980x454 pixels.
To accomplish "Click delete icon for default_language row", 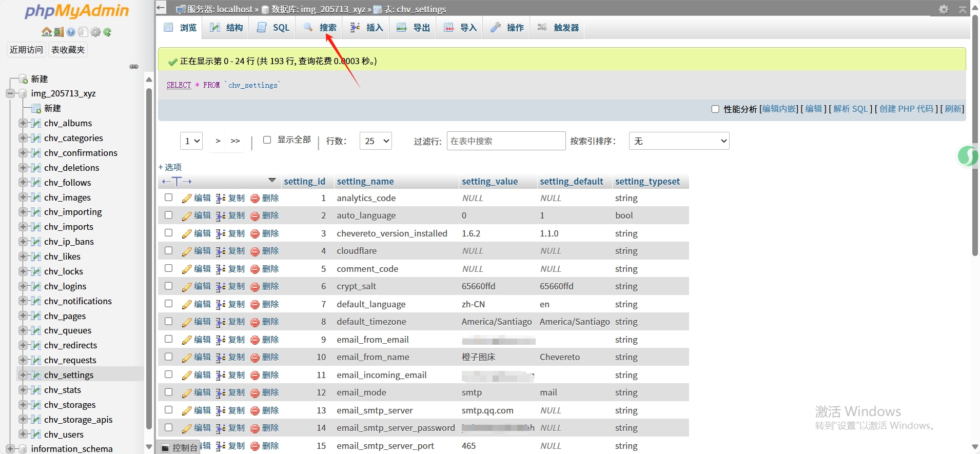I will pos(255,304).
